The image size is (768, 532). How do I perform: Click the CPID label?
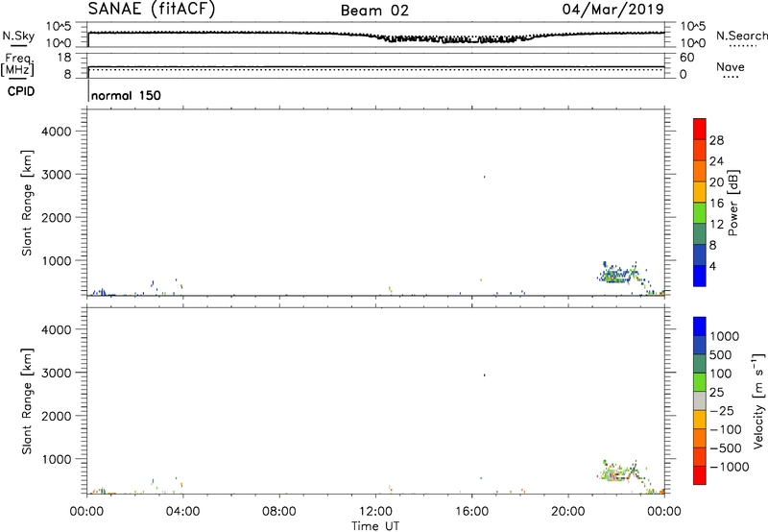click(x=21, y=91)
